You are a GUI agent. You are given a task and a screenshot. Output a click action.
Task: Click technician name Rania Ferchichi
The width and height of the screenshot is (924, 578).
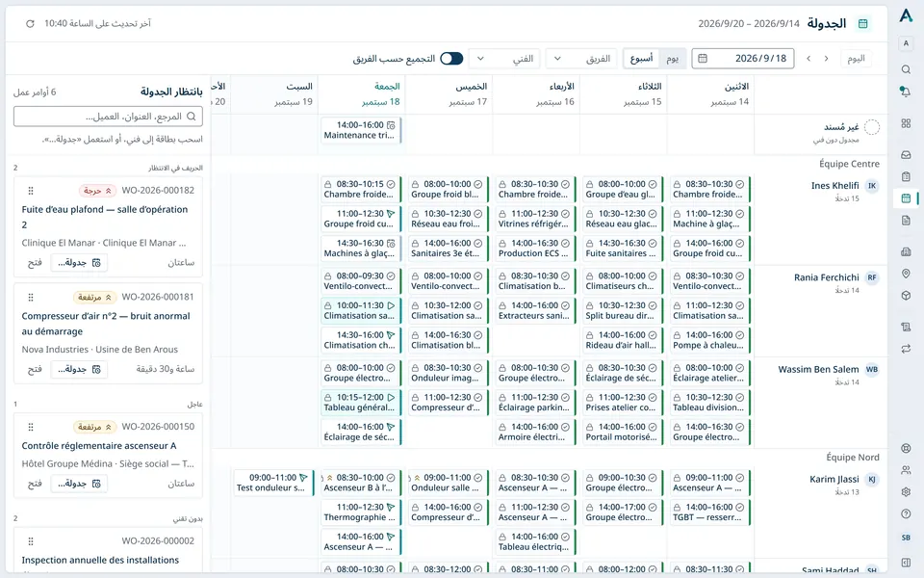[x=826, y=277]
